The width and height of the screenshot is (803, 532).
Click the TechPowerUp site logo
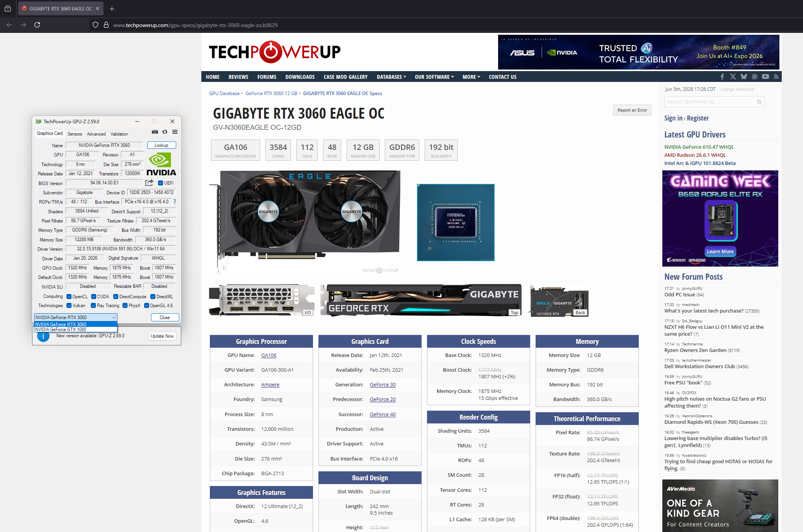[275, 52]
